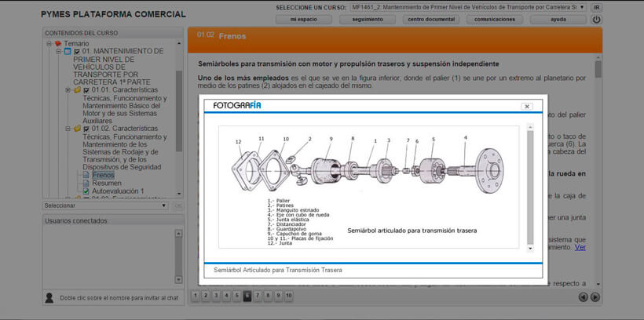Viewport: 644px width, 320px height.
Task: Go to page 9 of the lesson
Action: (278, 296)
